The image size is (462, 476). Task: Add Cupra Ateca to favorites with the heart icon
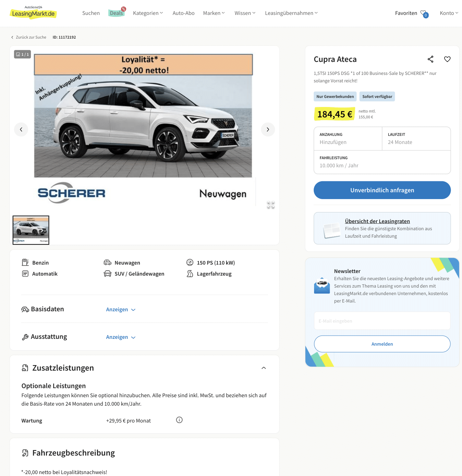[447, 59]
